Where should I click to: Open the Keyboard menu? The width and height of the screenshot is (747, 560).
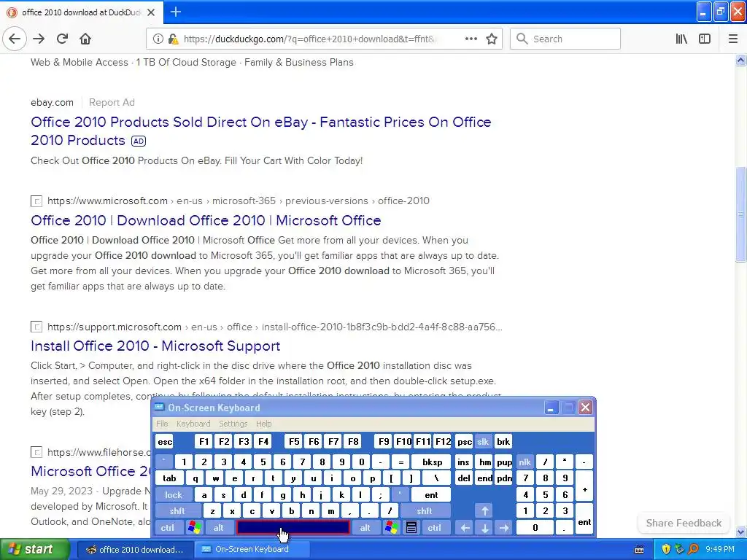tap(193, 424)
